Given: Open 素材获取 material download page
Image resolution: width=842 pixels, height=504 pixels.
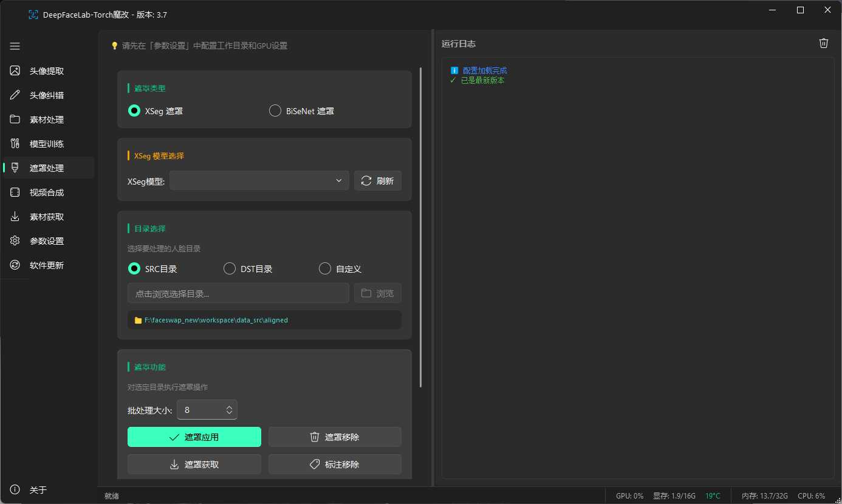Looking at the screenshot, I should click(47, 217).
